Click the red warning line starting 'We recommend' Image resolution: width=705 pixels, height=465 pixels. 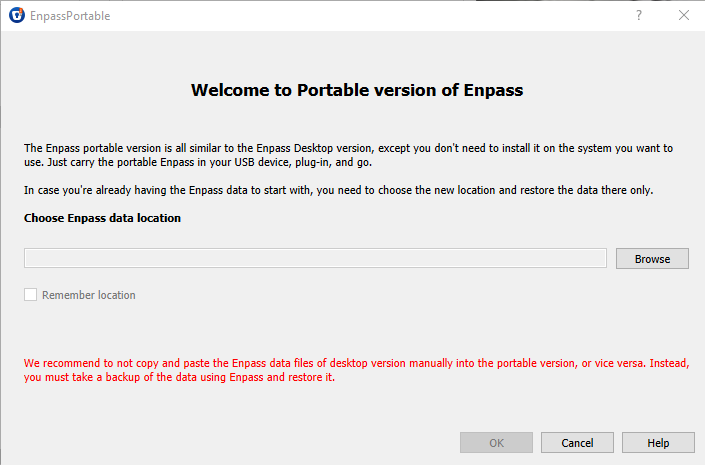tap(357, 362)
